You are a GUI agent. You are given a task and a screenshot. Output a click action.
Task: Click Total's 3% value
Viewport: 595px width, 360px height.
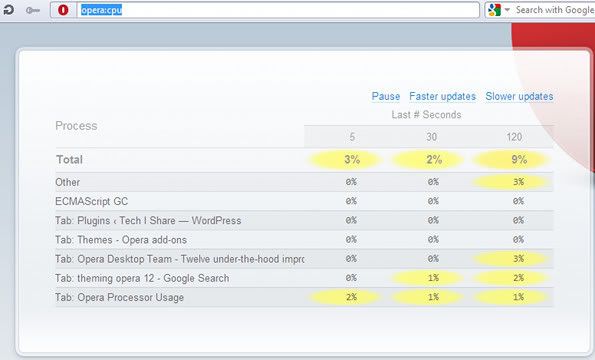352,160
